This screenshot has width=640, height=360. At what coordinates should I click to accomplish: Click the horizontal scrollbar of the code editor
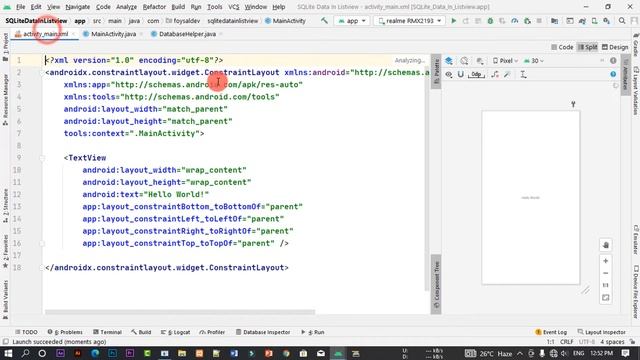click(180, 312)
